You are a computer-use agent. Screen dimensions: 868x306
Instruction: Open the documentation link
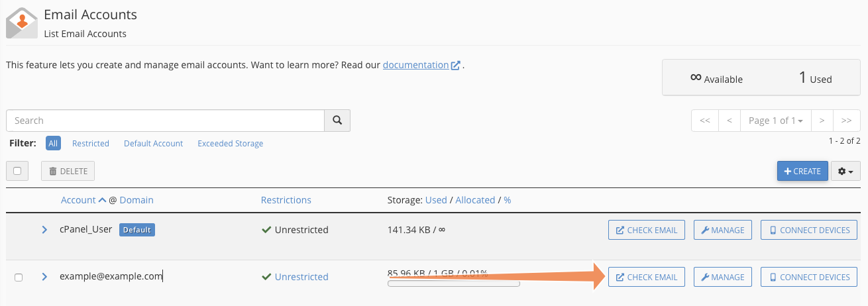pos(415,65)
